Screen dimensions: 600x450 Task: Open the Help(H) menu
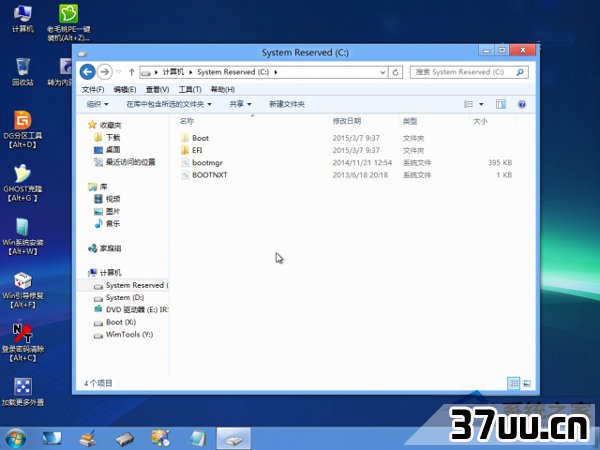223,90
